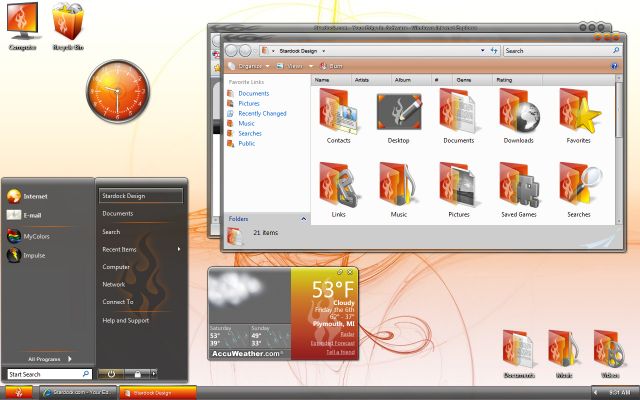Open the Organize dropdown
Screen dimensions: 640x400
coord(249,66)
